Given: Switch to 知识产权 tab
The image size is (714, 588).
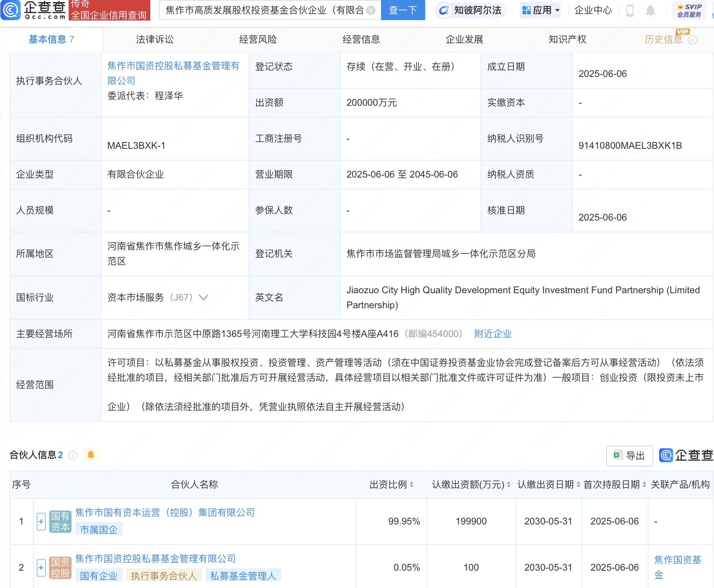Looking at the screenshot, I should point(567,39).
